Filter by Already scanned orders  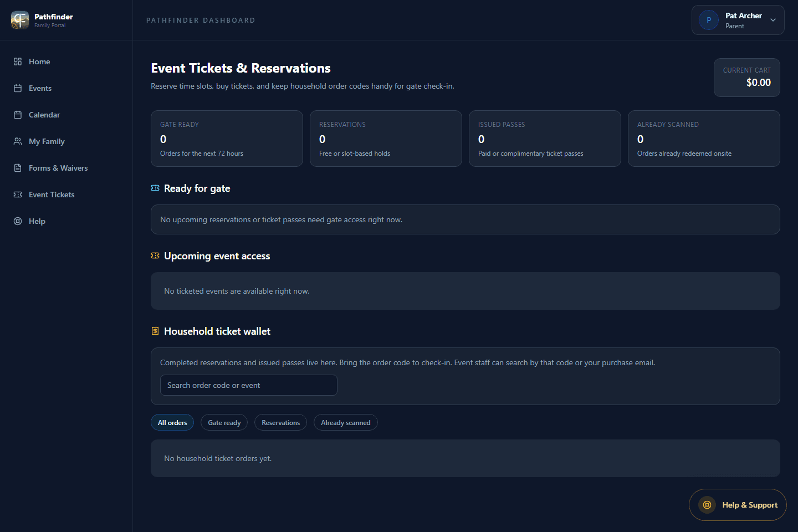[x=346, y=422]
